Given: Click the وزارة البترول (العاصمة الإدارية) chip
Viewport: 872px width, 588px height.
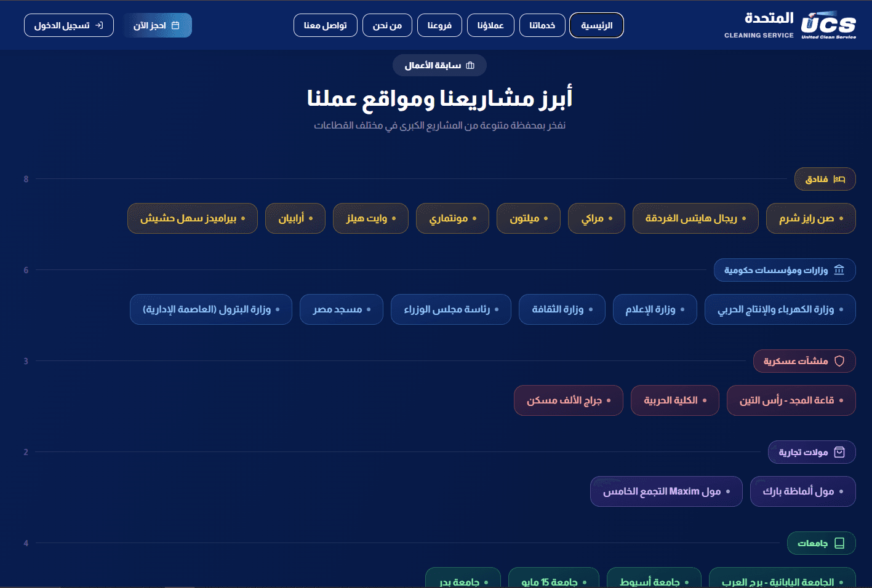Looking at the screenshot, I should [211, 309].
